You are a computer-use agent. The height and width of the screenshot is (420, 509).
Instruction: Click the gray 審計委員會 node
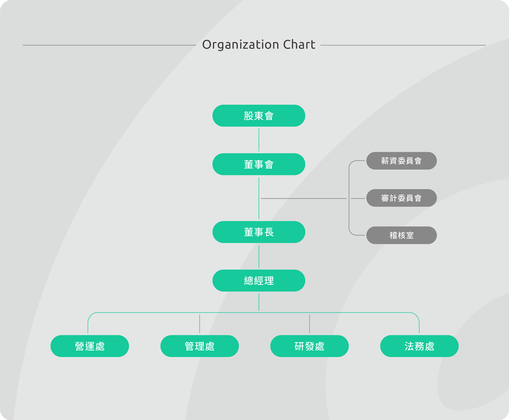401,198
